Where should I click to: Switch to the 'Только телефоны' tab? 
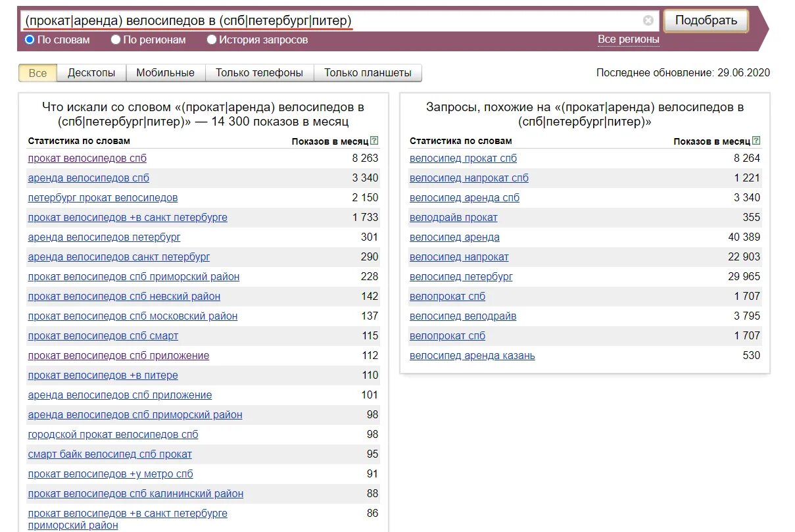(x=260, y=73)
